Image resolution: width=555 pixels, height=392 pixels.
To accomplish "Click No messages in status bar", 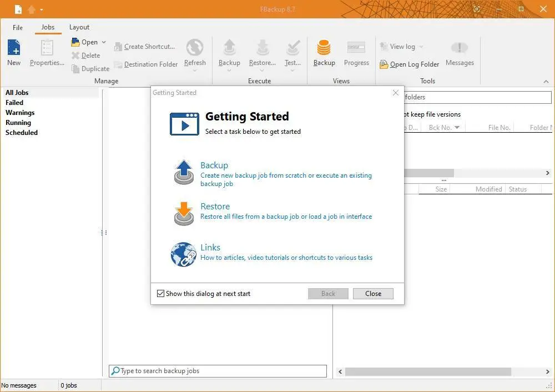I will (x=19, y=385).
